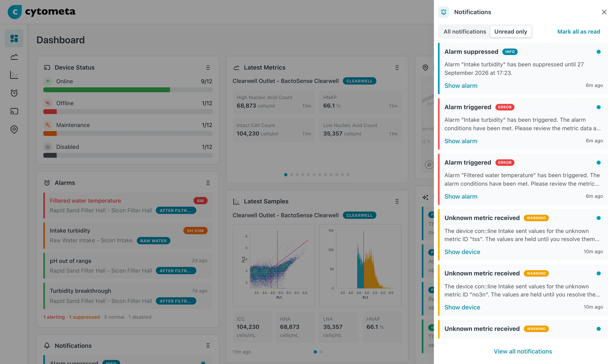Click the CLEARWELL tag in Latest Metrics
This screenshot has width=612, height=364.
click(x=359, y=81)
